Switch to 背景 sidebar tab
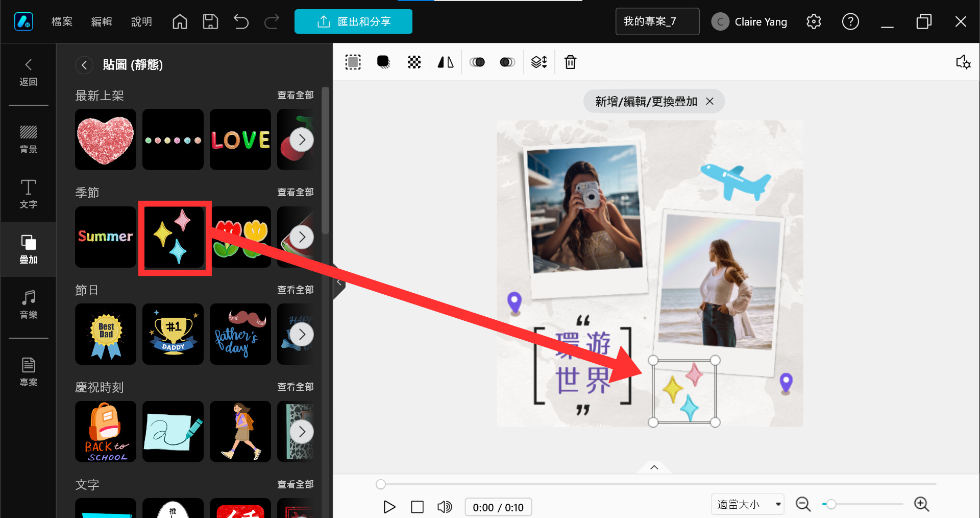Image resolution: width=980 pixels, height=518 pixels. [29, 139]
